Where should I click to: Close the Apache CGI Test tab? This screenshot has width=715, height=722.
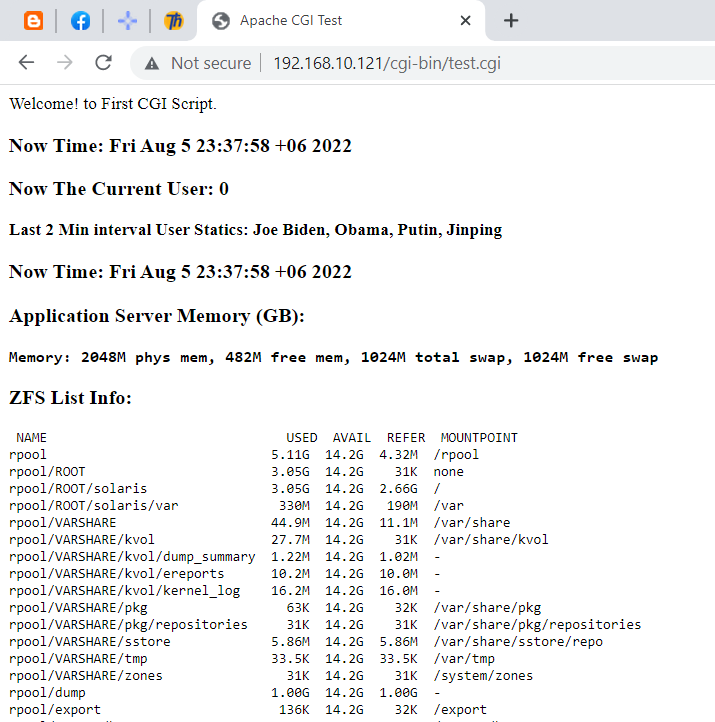[x=465, y=21]
